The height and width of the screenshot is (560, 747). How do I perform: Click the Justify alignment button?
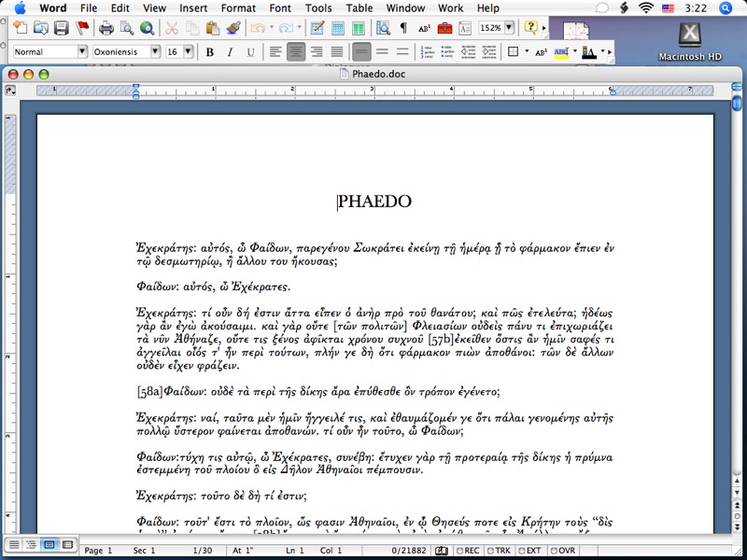[x=337, y=52]
